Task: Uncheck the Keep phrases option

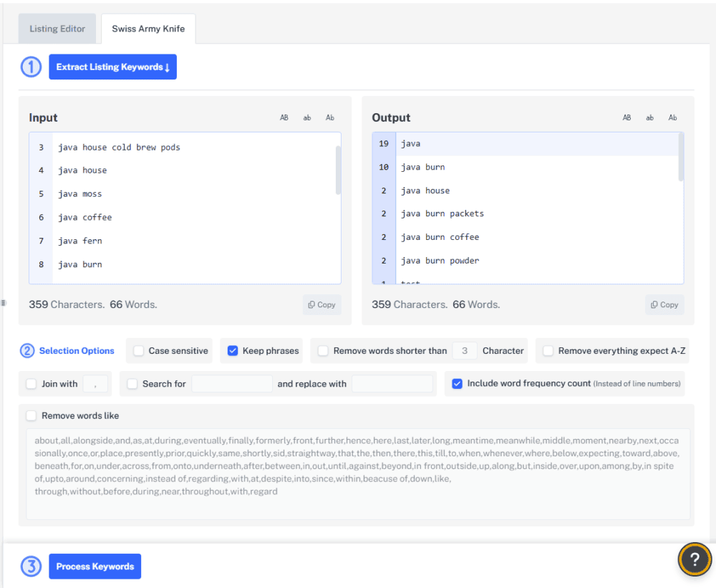Action: [x=233, y=351]
